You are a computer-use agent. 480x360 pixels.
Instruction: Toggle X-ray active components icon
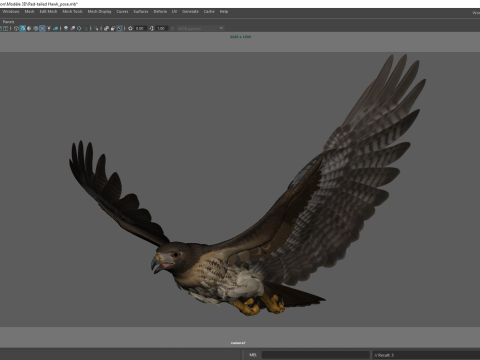click(x=113, y=28)
